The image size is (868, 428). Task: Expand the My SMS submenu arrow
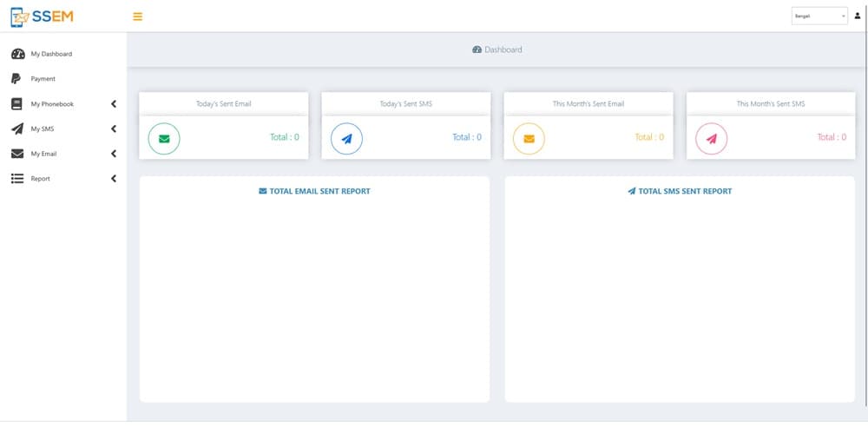click(x=114, y=129)
